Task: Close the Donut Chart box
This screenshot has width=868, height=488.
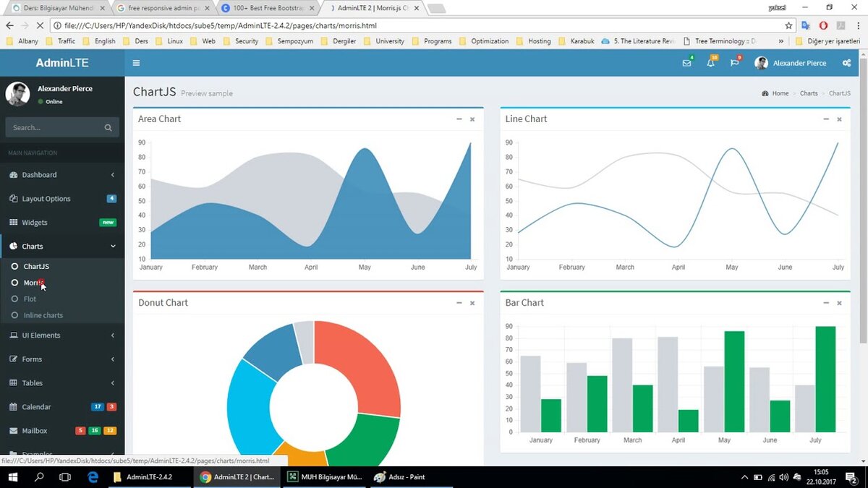Action: (x=472, y=303)
